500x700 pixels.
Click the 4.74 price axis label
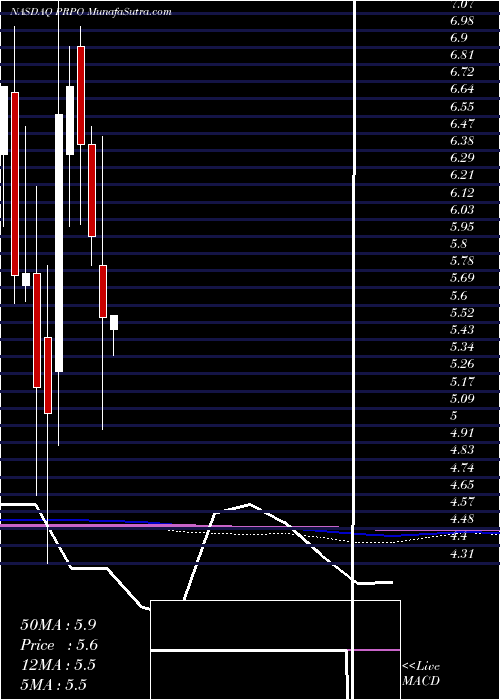click(x=462, y=467)
